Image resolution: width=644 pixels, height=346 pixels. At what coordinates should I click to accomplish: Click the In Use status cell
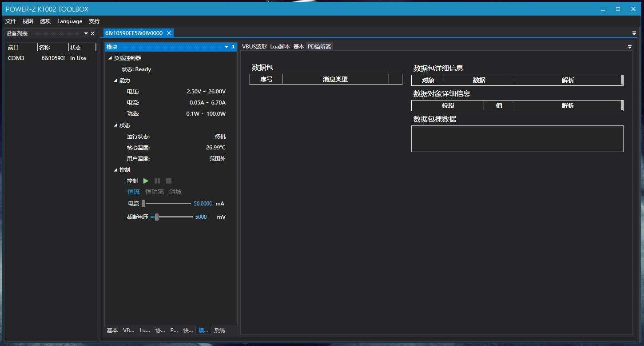pos(78,58)
